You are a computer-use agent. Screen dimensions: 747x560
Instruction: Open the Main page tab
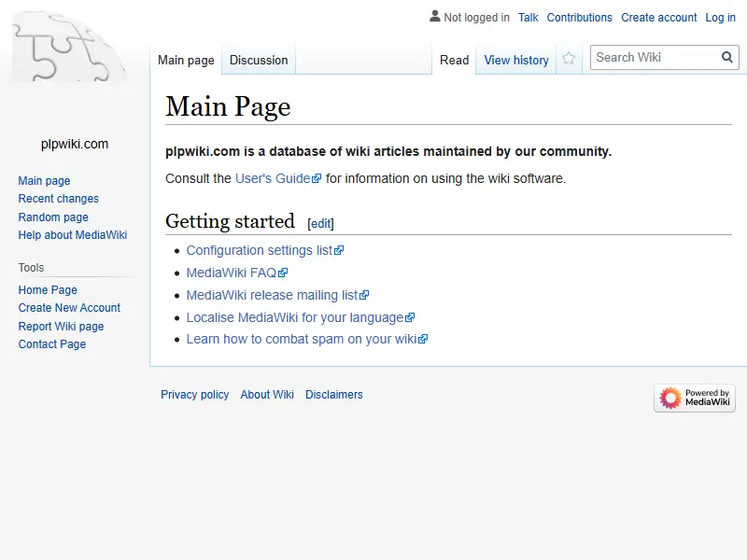tap(186, 61)
